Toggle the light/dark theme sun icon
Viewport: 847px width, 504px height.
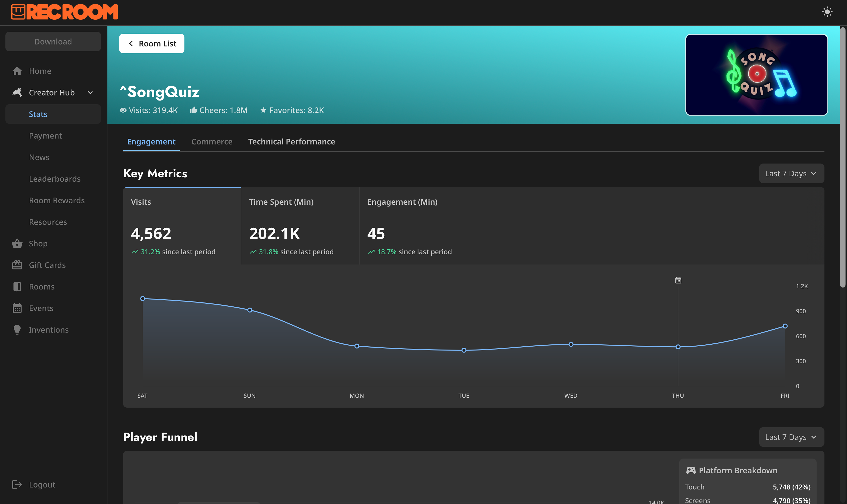[x=827, y=12]
